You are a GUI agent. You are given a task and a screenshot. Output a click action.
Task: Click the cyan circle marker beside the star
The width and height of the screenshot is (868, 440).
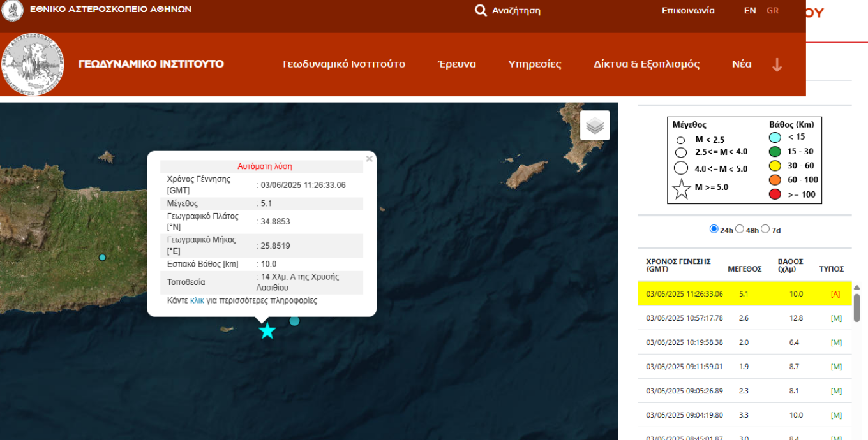point(294,321)
